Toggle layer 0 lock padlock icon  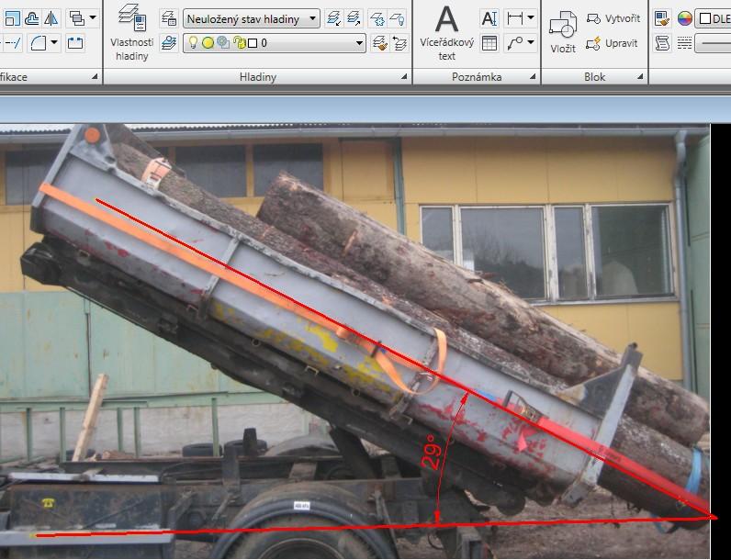pyautogui.click(x=239, y=43)
